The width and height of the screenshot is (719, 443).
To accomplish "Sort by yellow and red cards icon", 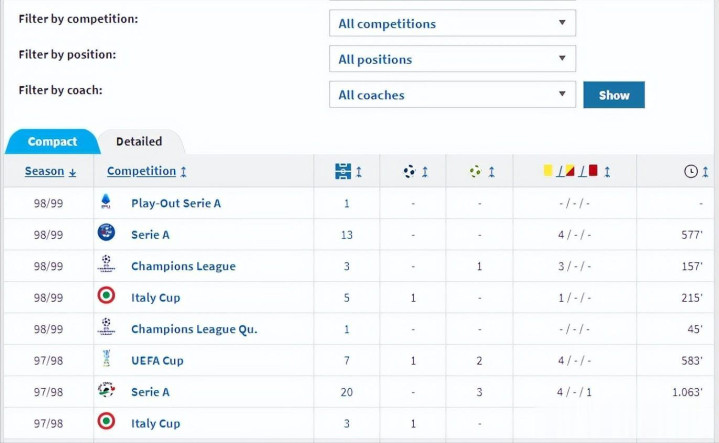I will pyautogui.click(x=570, y=172).
